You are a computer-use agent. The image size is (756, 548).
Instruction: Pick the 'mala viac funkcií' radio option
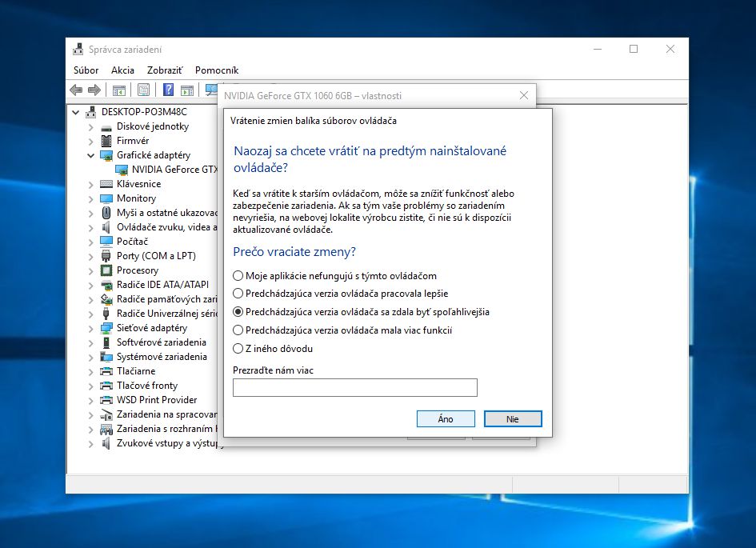click(x=343, y=330)
